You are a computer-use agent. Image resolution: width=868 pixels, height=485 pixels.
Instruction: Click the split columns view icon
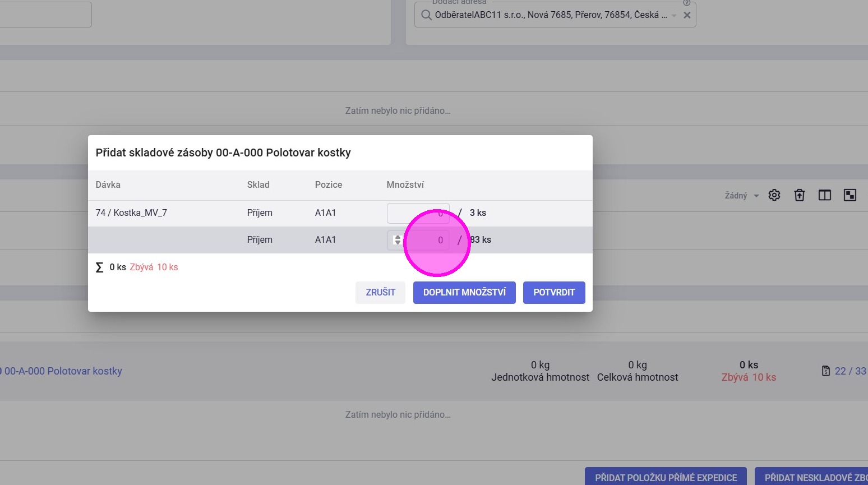[825, 195]
